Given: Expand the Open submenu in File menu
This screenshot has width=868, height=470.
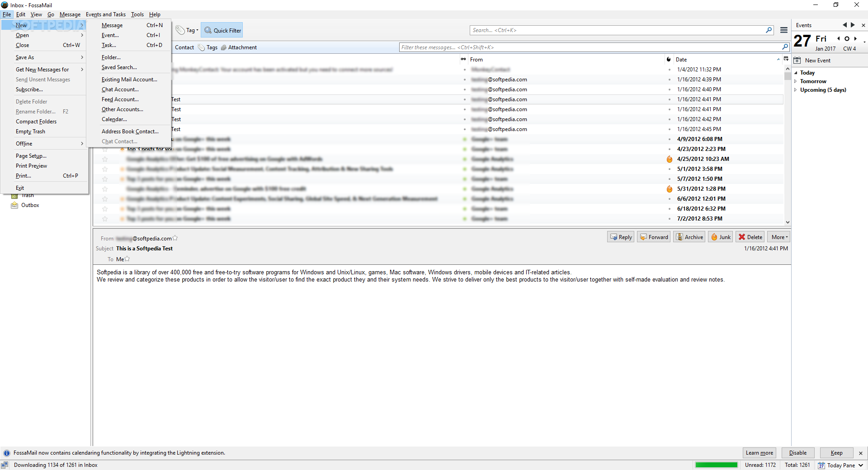Looking at the screenshot, I should pos(43,35).
